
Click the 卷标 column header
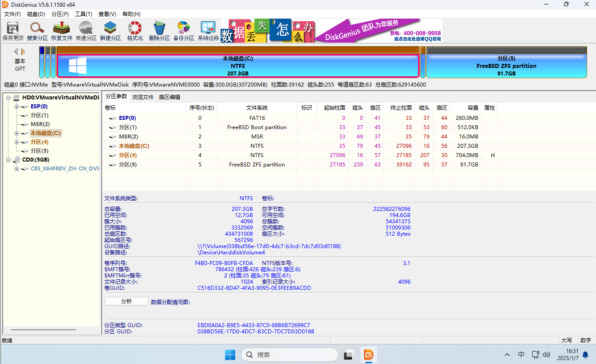click(x=144, y=108)
